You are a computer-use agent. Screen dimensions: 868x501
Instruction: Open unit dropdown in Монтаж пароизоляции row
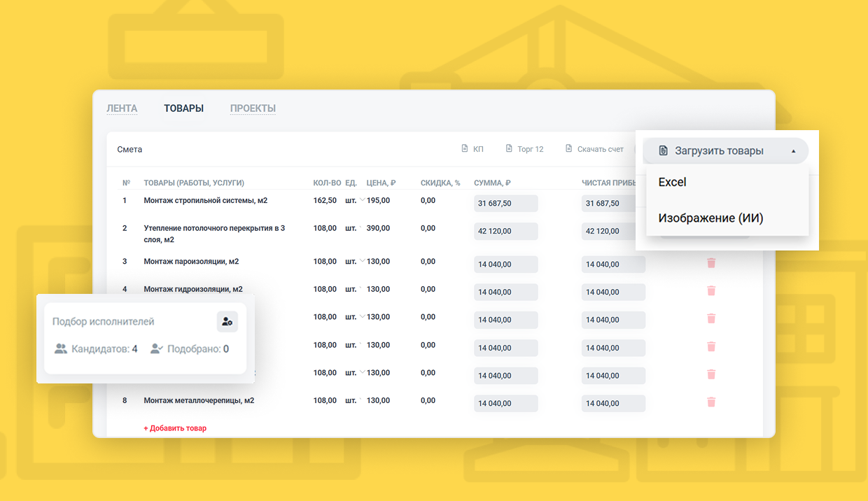coord(362,262)
